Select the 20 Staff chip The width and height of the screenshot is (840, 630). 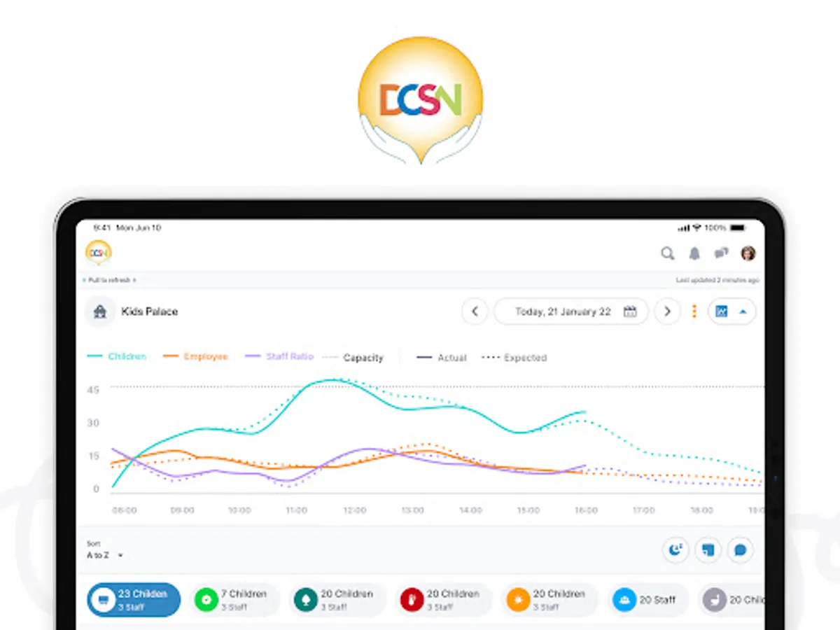coord(648,600)
